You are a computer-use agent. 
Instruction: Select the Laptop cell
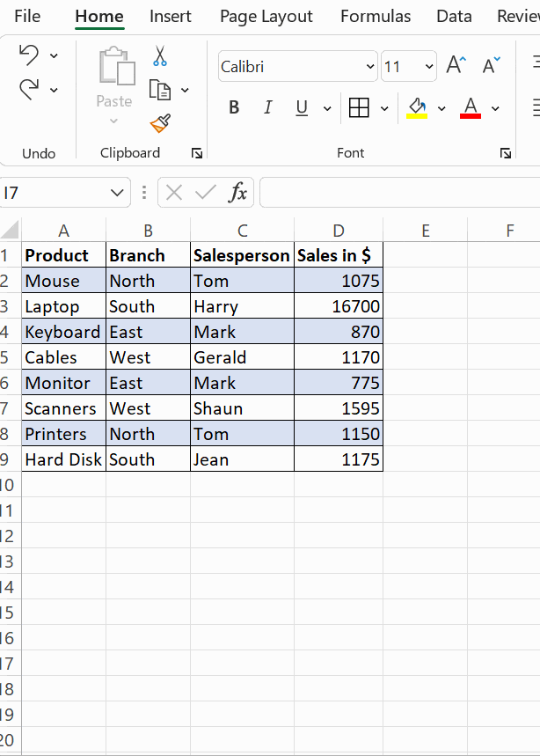63,306
